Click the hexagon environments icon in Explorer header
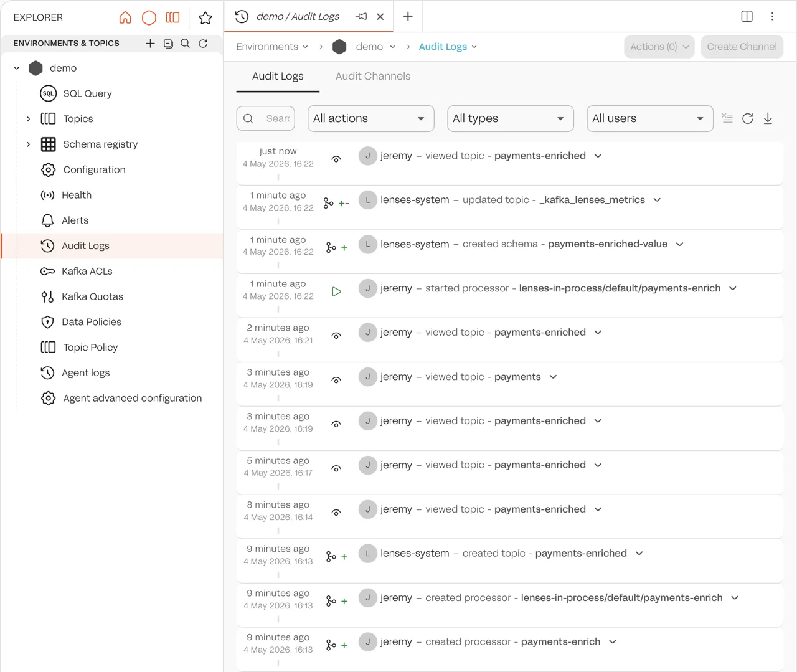797x672 pixels. coord(149,17)
